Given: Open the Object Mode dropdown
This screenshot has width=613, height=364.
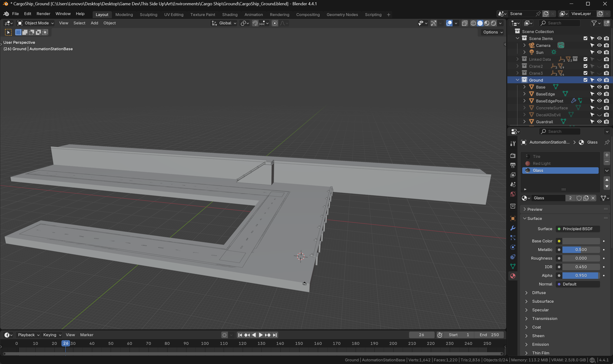Looking at the screenshot, I should pyautogui.click(x=36, y=23).
